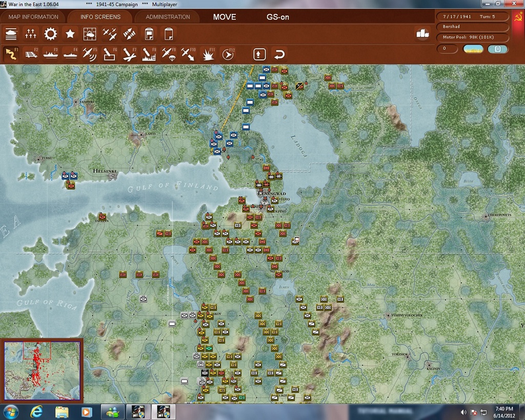
Task: Open the victory star info screen
Action: click(x=70, y=34)
